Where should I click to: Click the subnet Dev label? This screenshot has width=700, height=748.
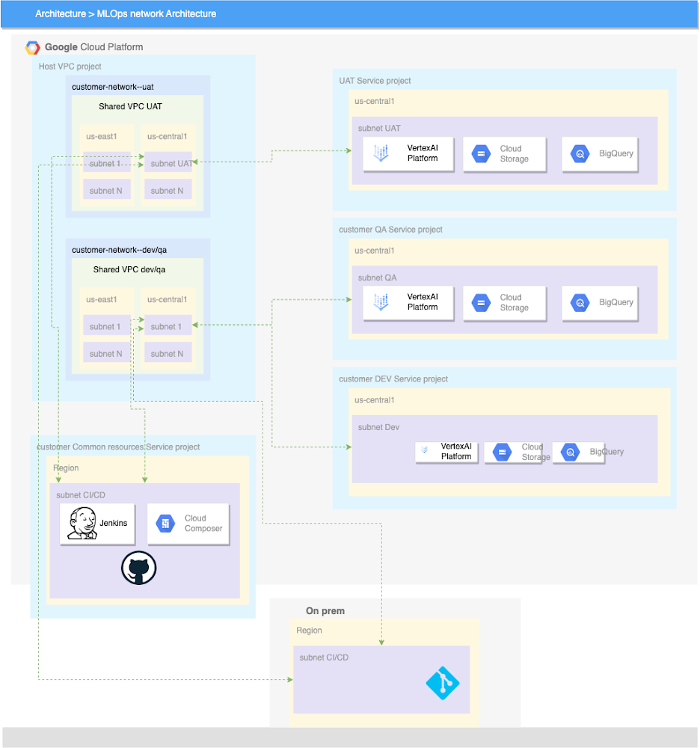(378, 427)
